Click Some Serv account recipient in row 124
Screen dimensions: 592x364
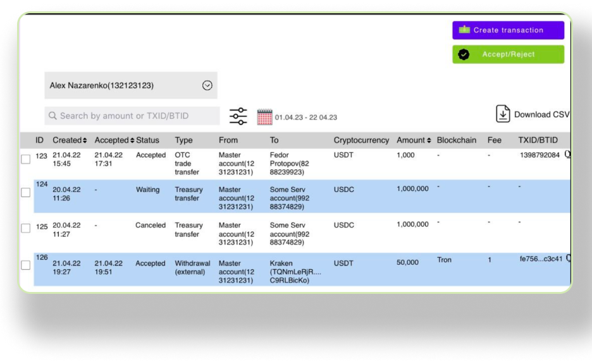289,198
